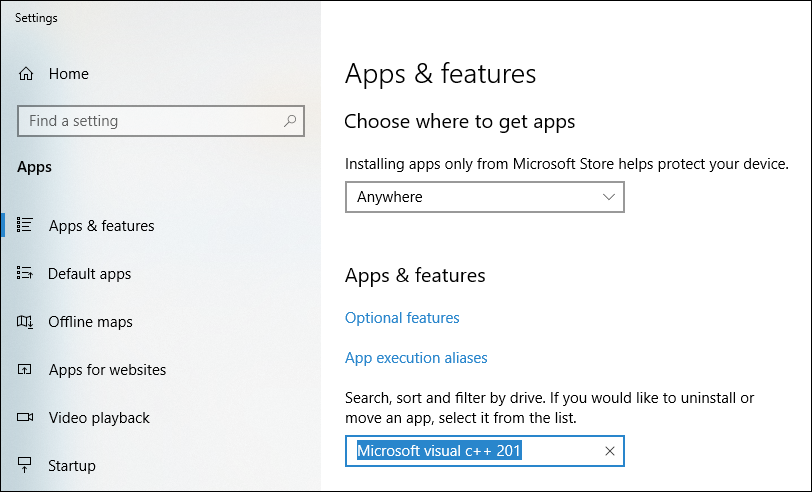Click the Apps & features list icon in sidebar
The image size is (812, 492).
tap(26, 226)
